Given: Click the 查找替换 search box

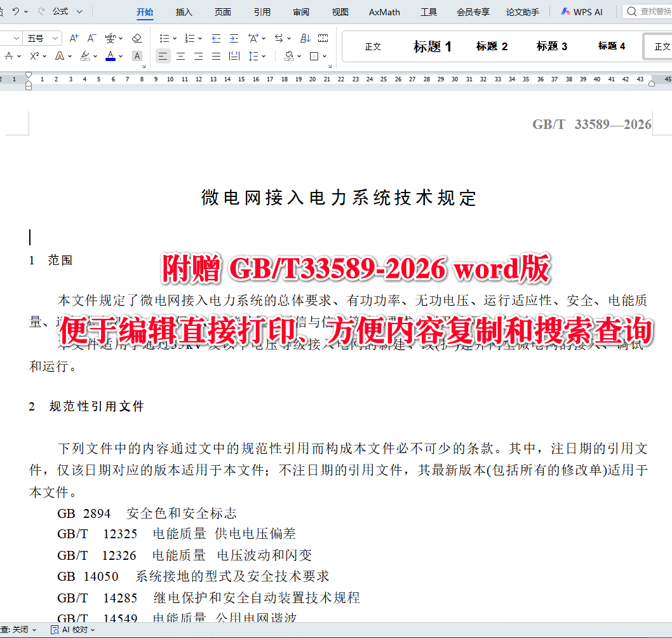Looking at the screenshot, I should pyautogui.click(x=648, y=11).
